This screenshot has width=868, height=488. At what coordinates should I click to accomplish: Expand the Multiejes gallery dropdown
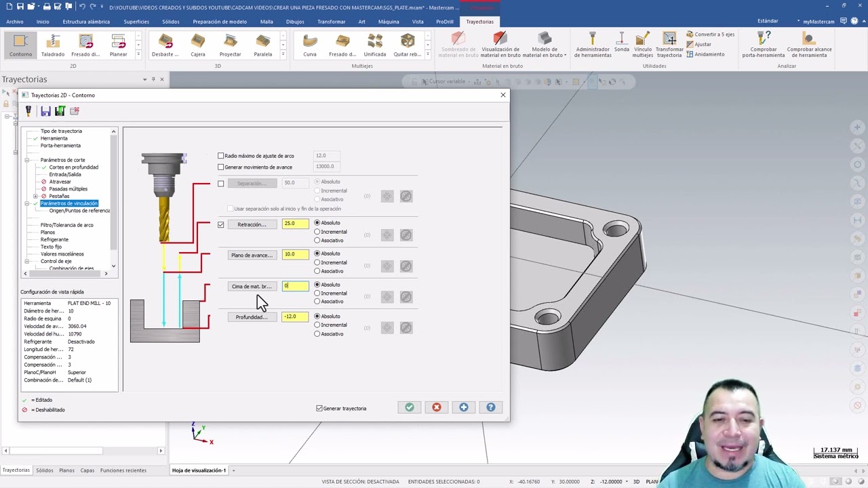pyautogui.click(x=427, y=55)
